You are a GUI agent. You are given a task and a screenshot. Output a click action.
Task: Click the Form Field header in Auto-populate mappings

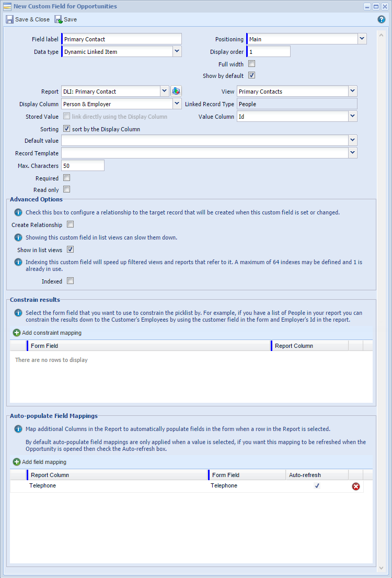247,475
